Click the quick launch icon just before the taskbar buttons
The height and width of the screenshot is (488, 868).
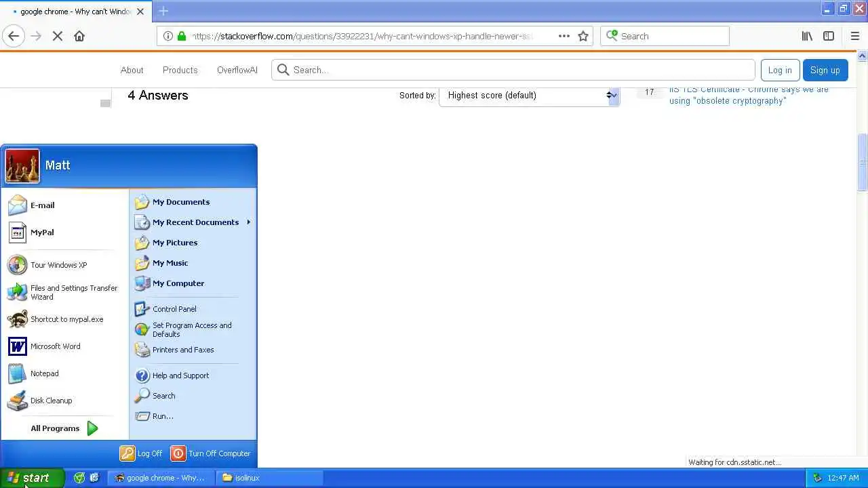[94, 478]
